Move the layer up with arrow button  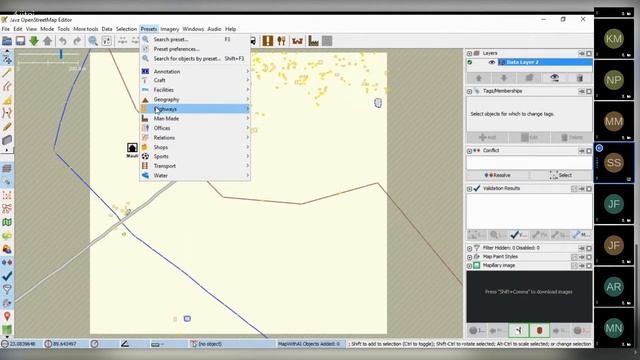coord(479,78)
